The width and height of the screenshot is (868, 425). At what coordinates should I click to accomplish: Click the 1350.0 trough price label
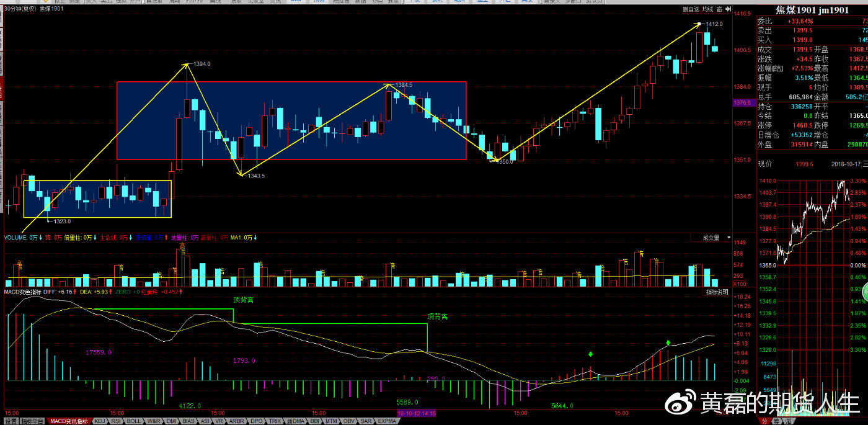click(x=504, y=161)
